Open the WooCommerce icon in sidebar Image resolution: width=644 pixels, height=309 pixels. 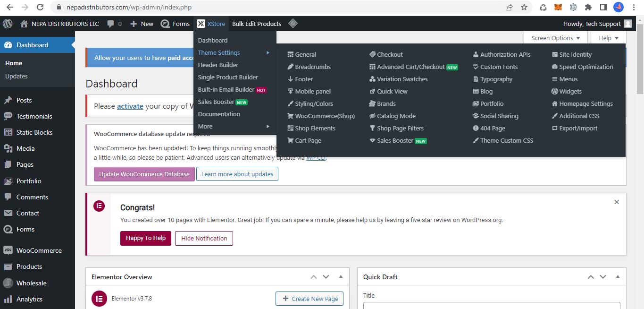click(8, 250)
